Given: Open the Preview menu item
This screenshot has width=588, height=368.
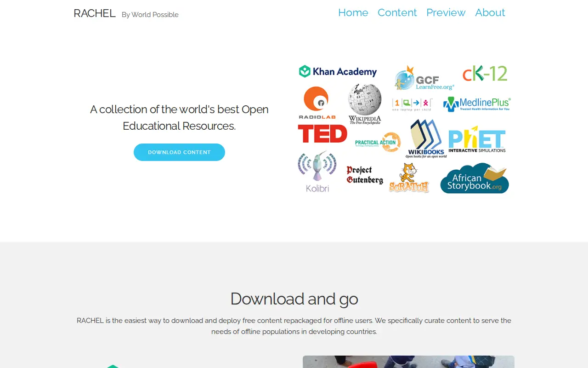Looking at the screenshot, I should tap(446, 12).
